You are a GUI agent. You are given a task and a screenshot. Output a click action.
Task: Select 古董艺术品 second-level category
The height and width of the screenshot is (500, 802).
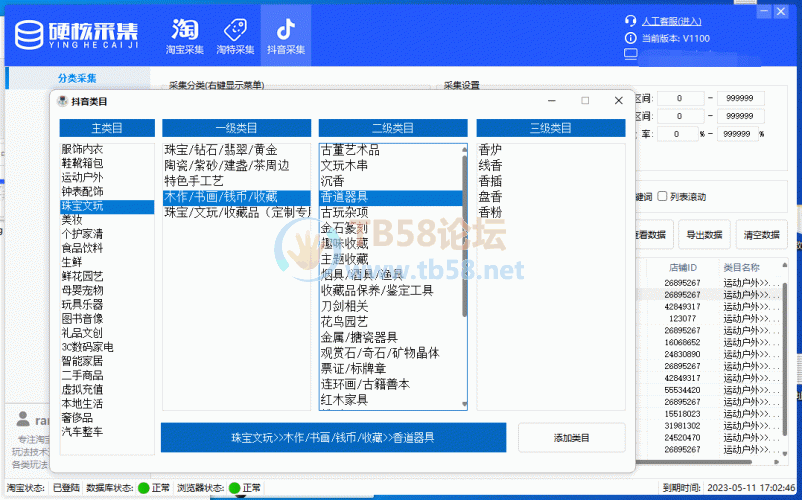click(350, 150)
